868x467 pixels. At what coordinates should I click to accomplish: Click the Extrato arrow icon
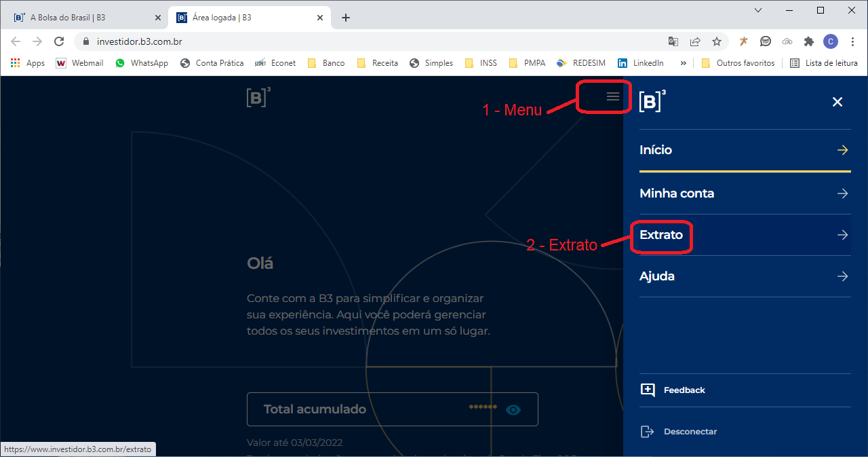point(843,235)
